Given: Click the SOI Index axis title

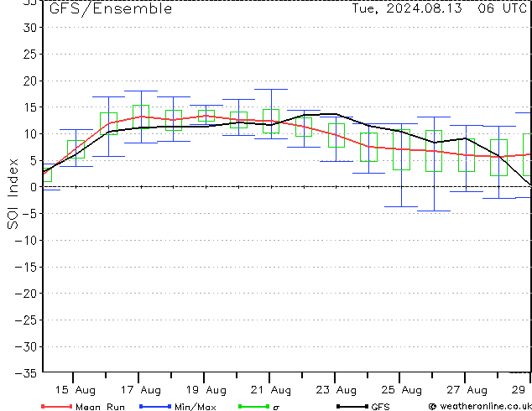Looking at the screenshot, I should [x=13, y=194].
